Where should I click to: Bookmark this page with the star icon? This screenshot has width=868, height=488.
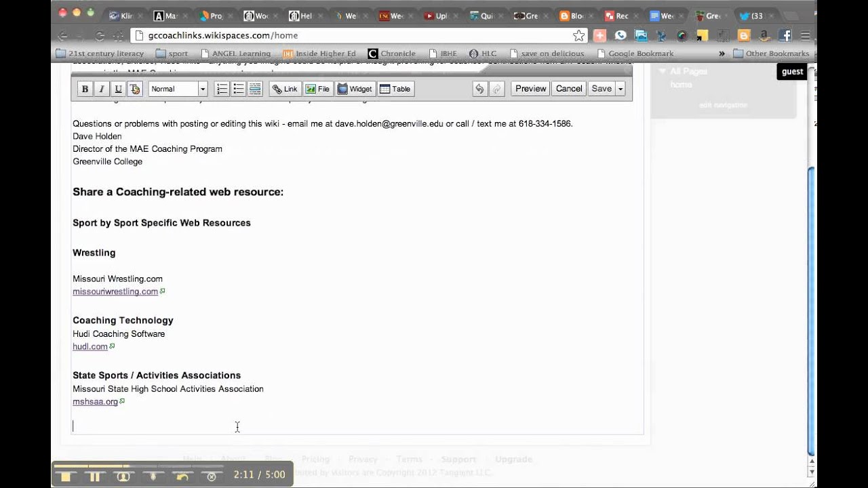(578, 35)
